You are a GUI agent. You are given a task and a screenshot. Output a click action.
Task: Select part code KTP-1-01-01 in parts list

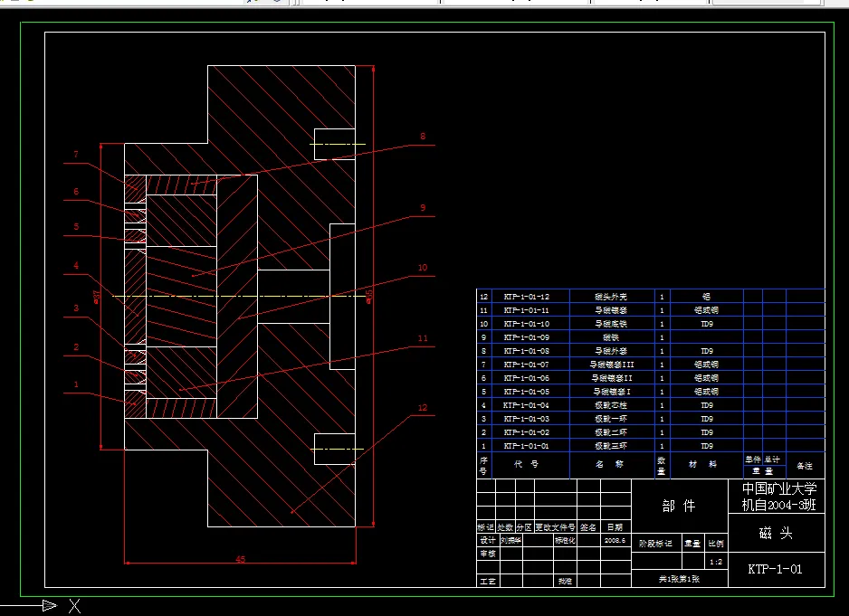coord(526,445)
